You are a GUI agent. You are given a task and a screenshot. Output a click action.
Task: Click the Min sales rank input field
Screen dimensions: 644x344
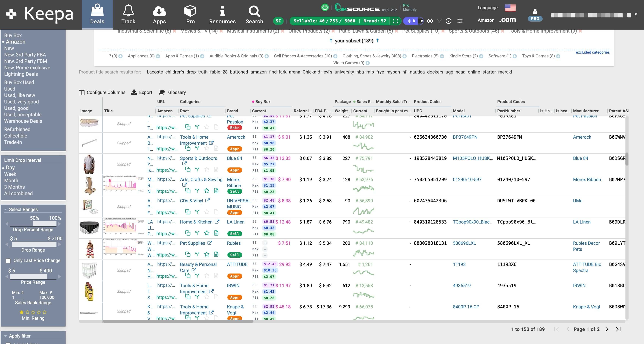(x=17, y=297)
